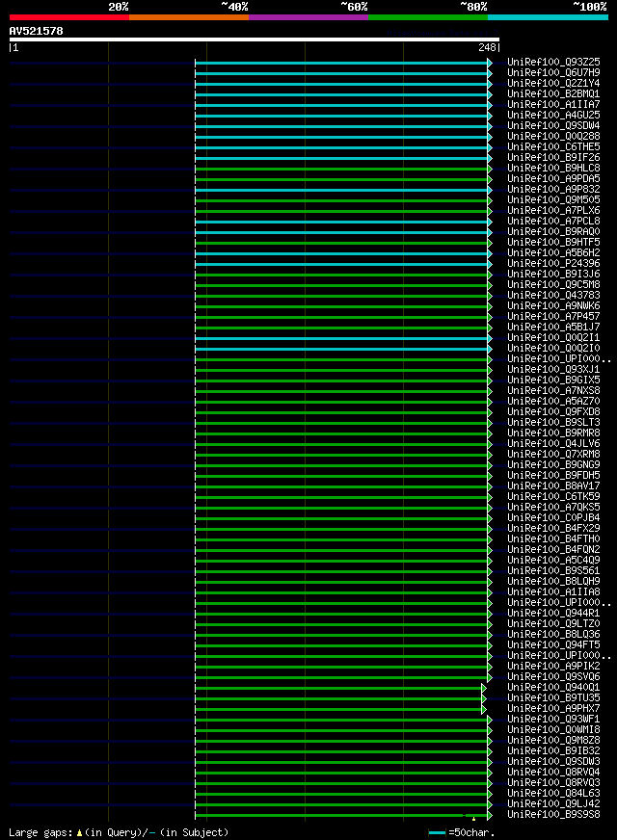This screenshot has height=840, width=617.
Task: Open hit UniRef100_Q0Q288
Action: point(553,137)
